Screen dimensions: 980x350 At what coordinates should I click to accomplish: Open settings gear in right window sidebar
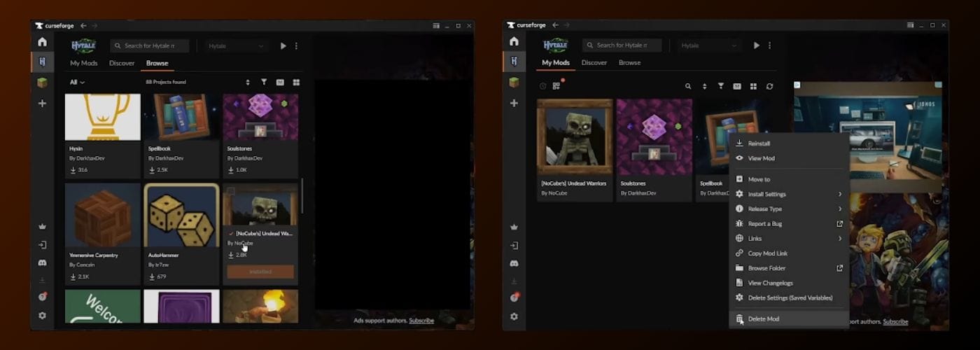tap(514, 316)
